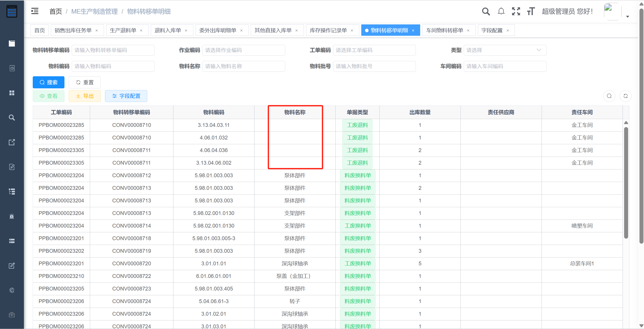Screen dimensions: 644x329
Task: Focus the 物料转移单编码 input field
Action: 113,50
